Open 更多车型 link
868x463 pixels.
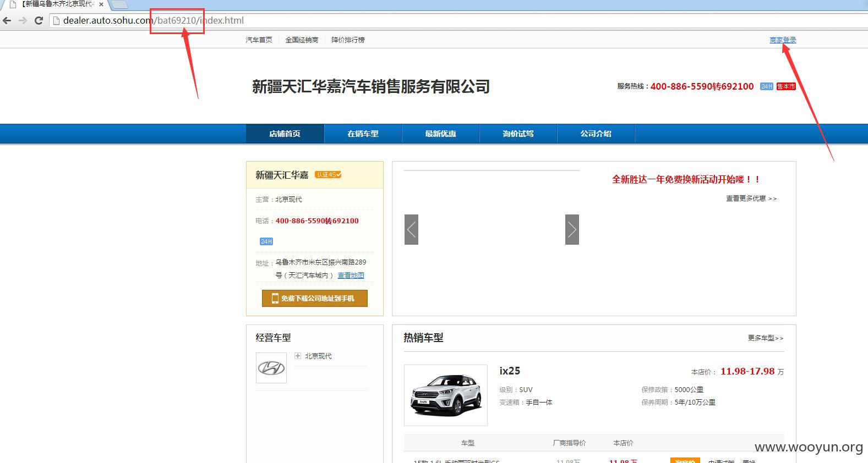766,338
